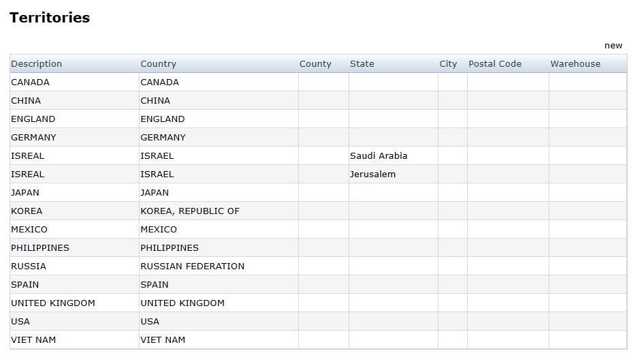
Task: Open the JAPAN territory description
Action: point(25,193)
